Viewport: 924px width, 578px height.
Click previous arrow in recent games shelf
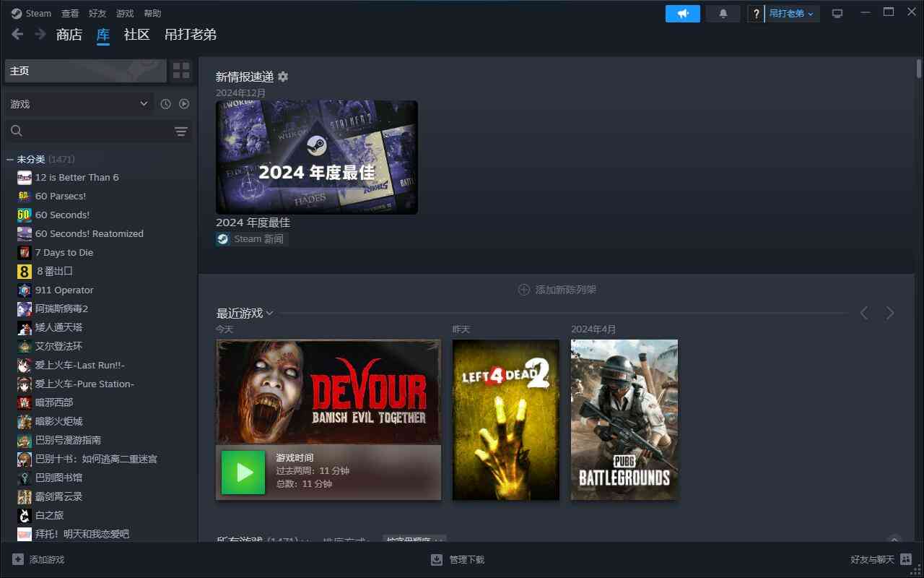click(864, 313)
